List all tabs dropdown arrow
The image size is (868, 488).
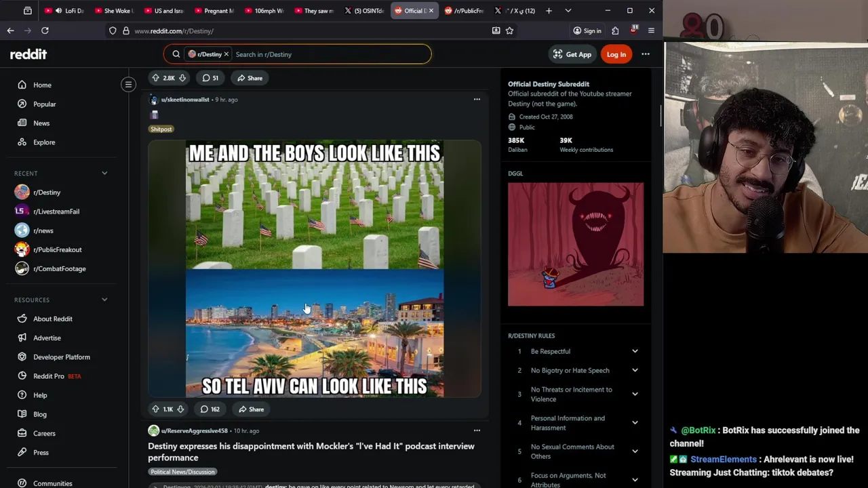[x=568, y=11]
